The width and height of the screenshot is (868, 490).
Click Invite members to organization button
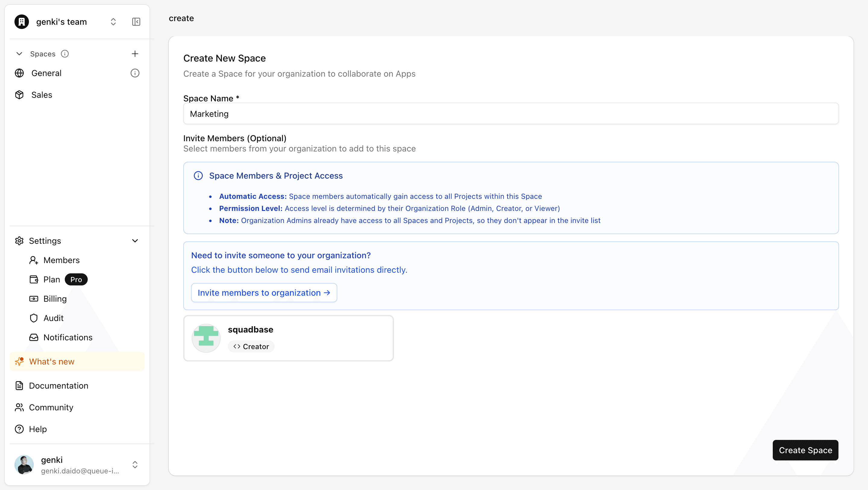click(264, 293)
